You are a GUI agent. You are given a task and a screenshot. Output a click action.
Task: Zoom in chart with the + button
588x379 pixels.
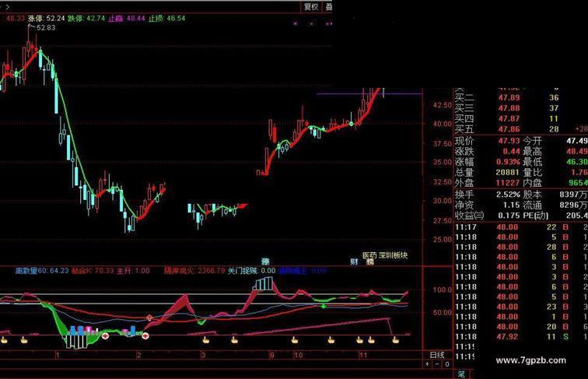[x=428, y=364]
